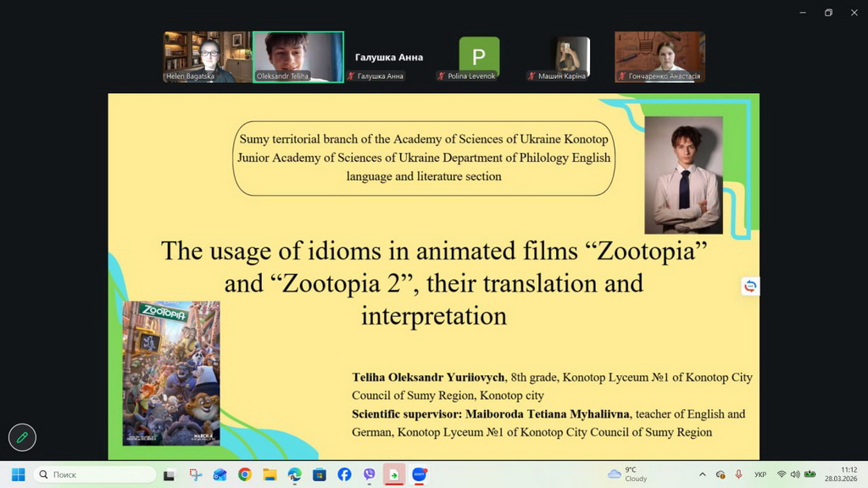Open File Explorer from the taskbar
Image resolution: width=868 pixels, height=488 pixels.
[x=270, y=474]
